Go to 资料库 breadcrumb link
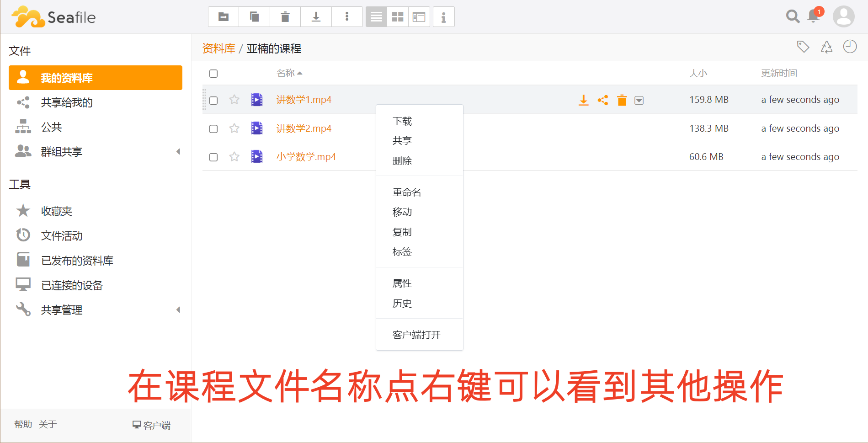This screenshot has width=868, height=443. (x=218, y=48)
